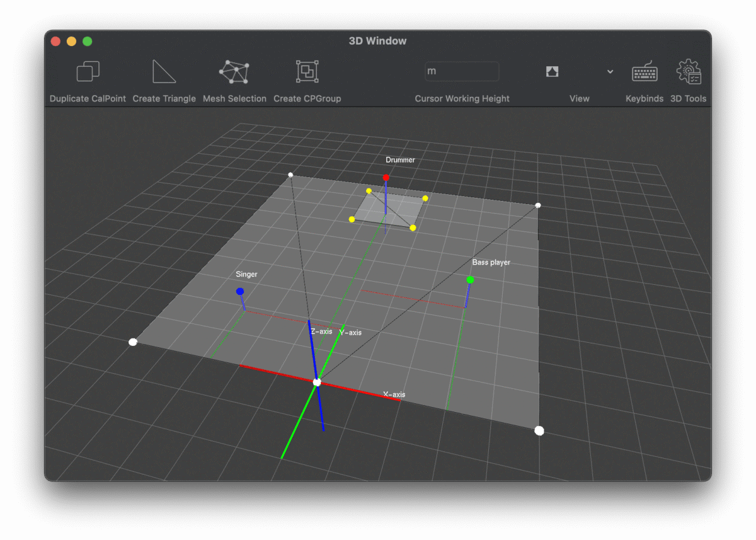Viewport: 756px width, 540px height.
Task: Click the Cursor Working Height field
Action: click(x=462, y=71)
